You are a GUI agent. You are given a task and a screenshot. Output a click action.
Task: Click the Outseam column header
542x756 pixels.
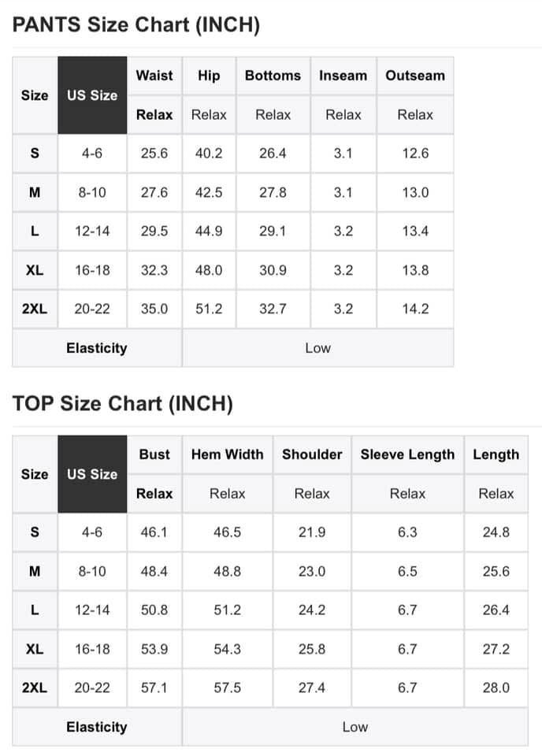[415, 76]
